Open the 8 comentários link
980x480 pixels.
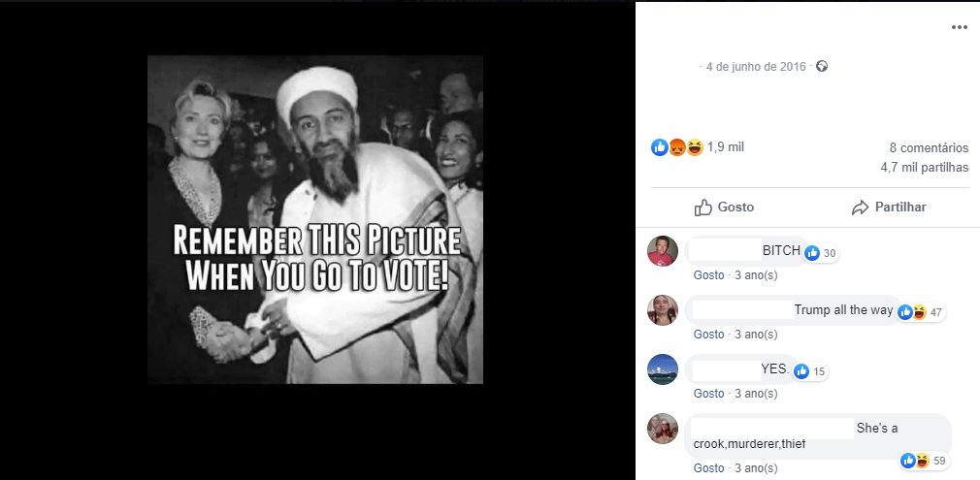pos(929,148)
